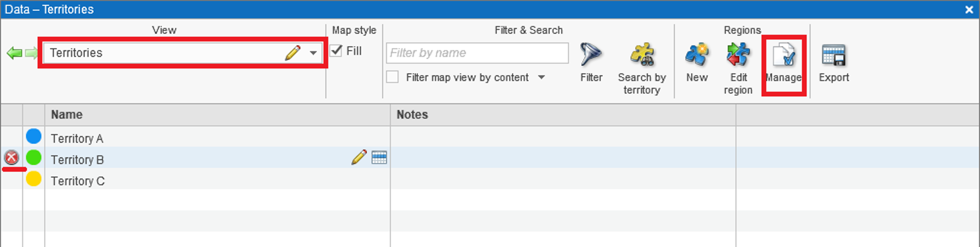The width and height of the screenshot is (980, 247).
Task: Click the Filter funnel icon
Action: tap(591, 55)
